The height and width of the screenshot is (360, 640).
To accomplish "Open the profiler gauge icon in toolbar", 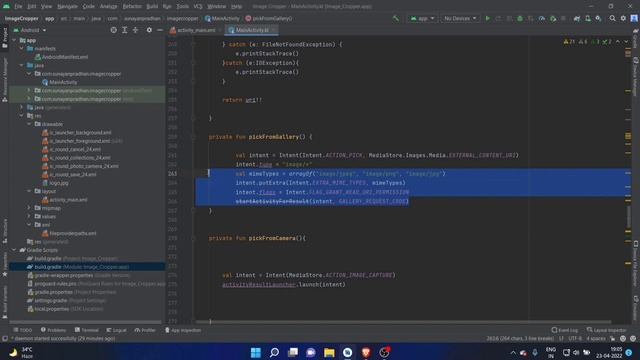I will click(x=542, y=18).
